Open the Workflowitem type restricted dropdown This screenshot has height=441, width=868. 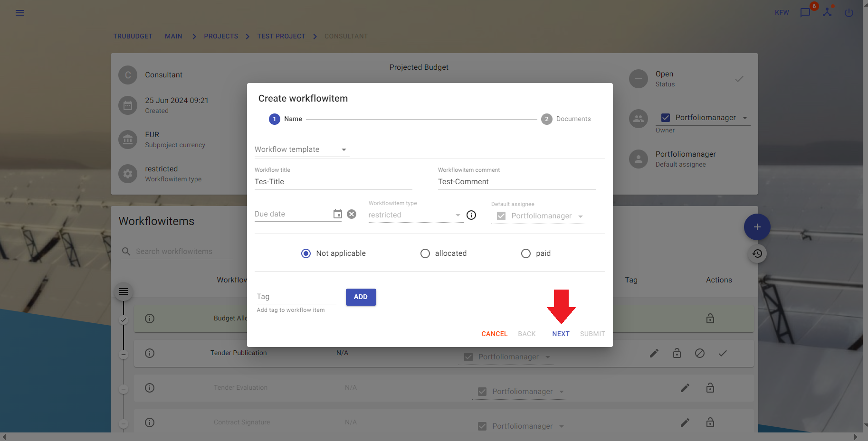coord(416,215)
